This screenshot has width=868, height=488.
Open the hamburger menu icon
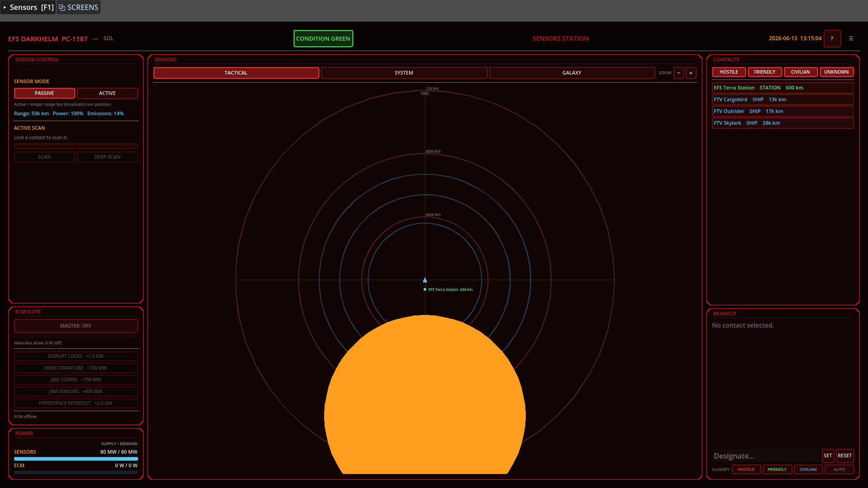(851, 38)
